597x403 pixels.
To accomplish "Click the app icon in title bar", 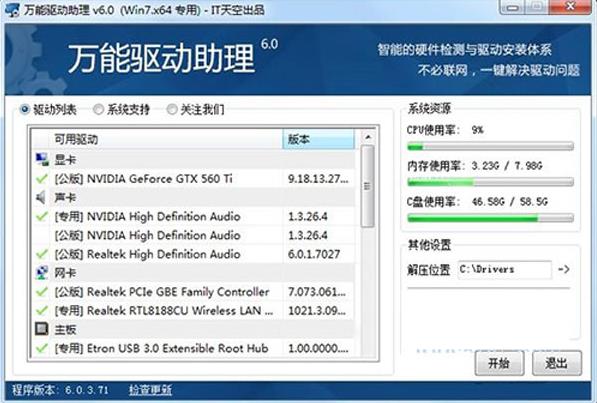I will pos(12,10).
